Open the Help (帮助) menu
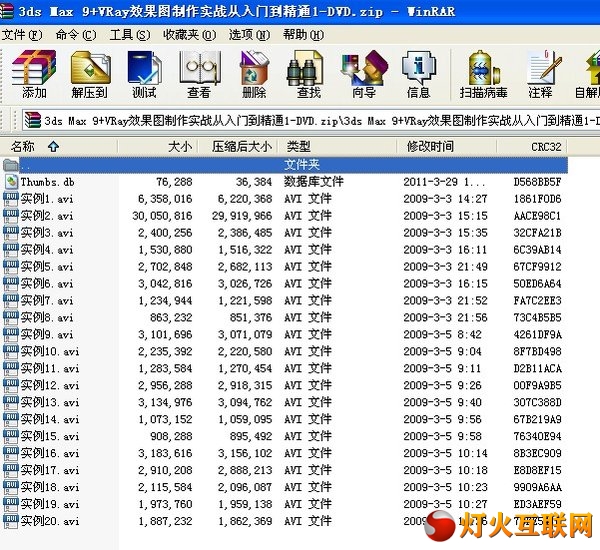 coord(303,35)
